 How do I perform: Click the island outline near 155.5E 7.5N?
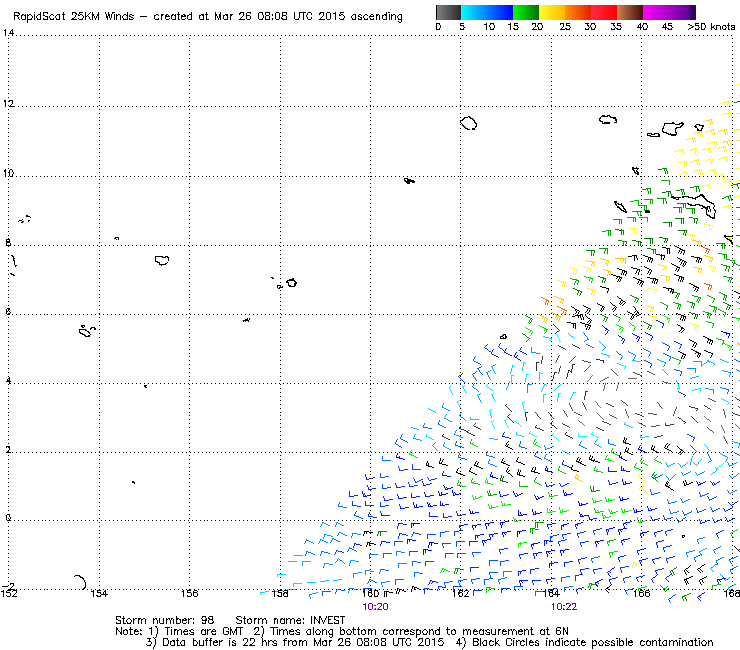(x=162, y=260)
